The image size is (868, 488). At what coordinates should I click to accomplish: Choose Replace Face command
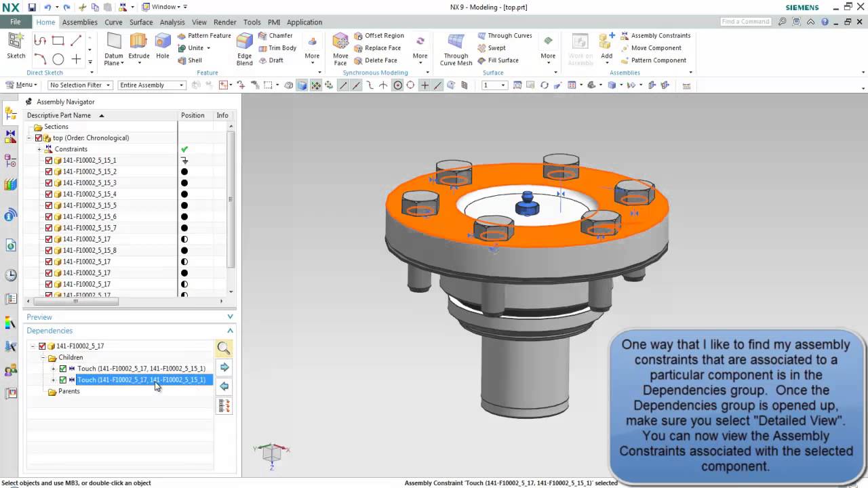[378, 48]
